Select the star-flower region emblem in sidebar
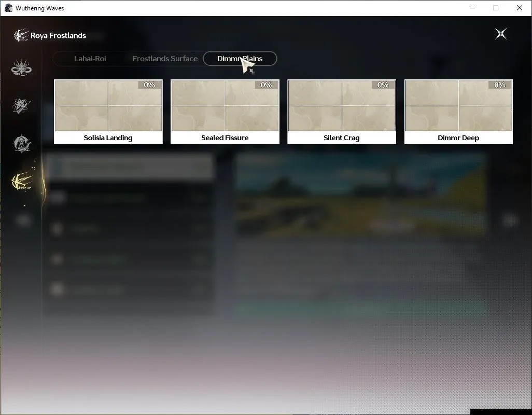This screenshot has height=415, width=532. coord(21,106)
